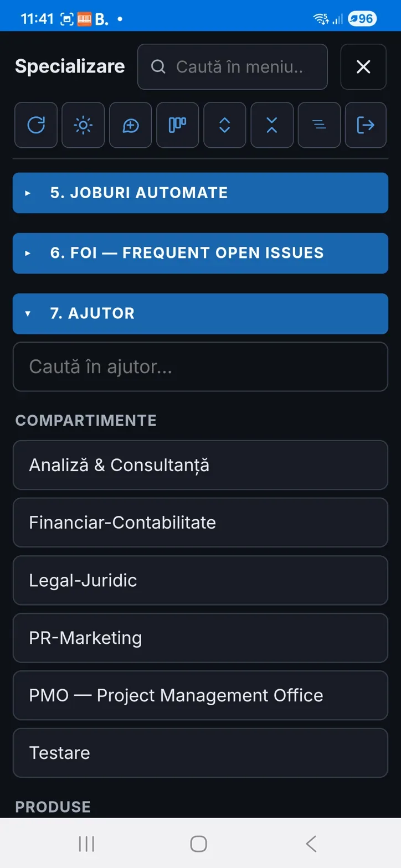
Task: Toggle light theme with the sun icon
Action: [x=83, y=125]
